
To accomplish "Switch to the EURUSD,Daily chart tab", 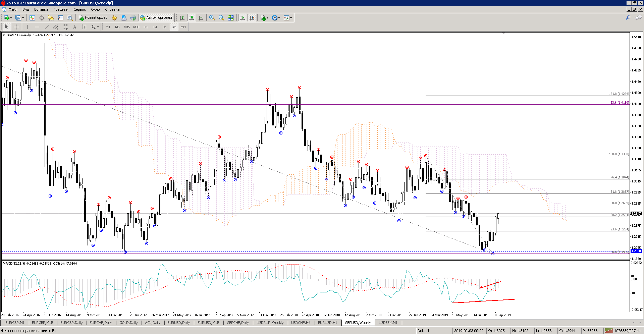I will (178, 323).
